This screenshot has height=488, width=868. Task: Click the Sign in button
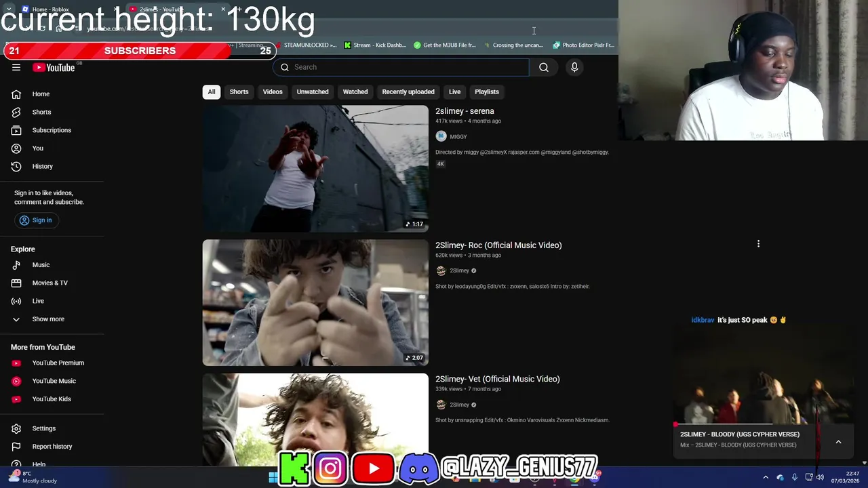pos(35,220)
